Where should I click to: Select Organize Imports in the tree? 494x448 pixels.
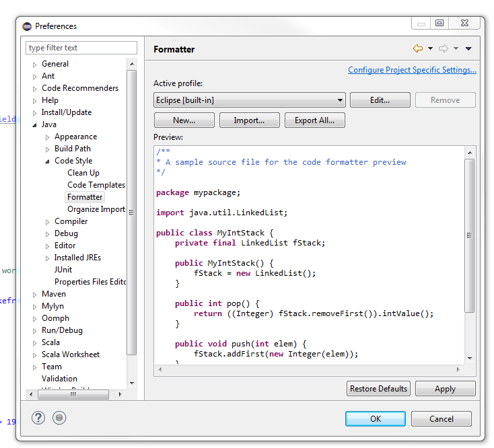coord(96,209)
